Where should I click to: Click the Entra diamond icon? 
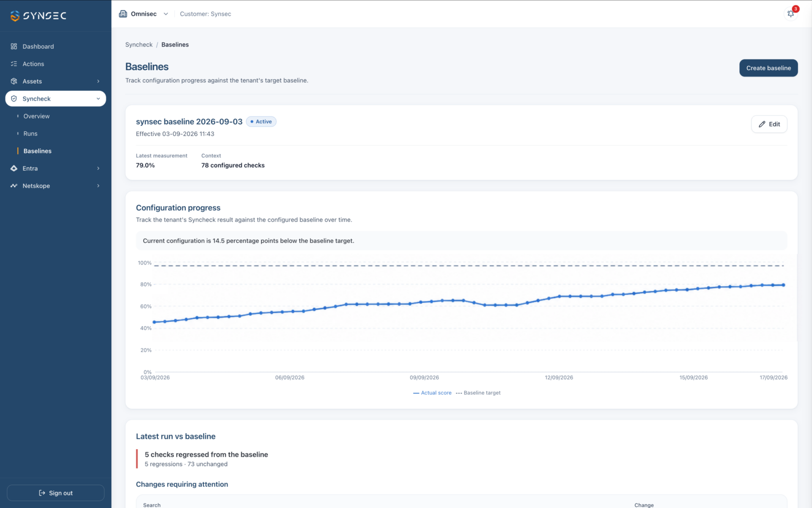(x=14, y=168)
